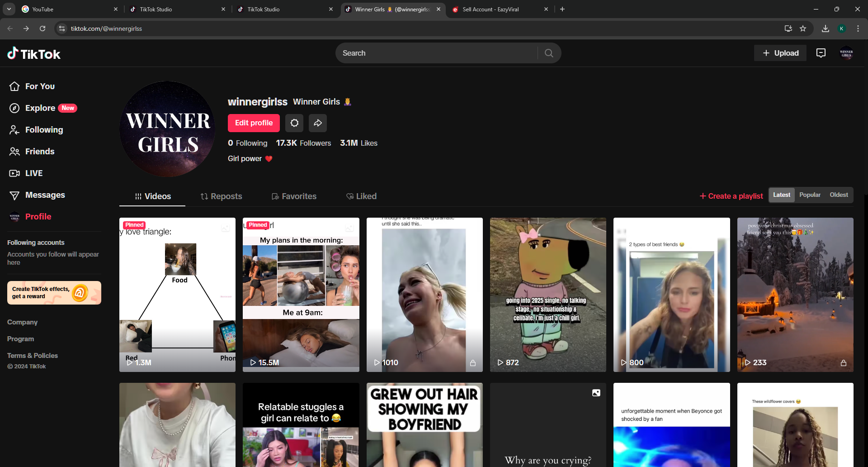
Task: Click Create TikTok effects banner
Action: click(54, 293)
